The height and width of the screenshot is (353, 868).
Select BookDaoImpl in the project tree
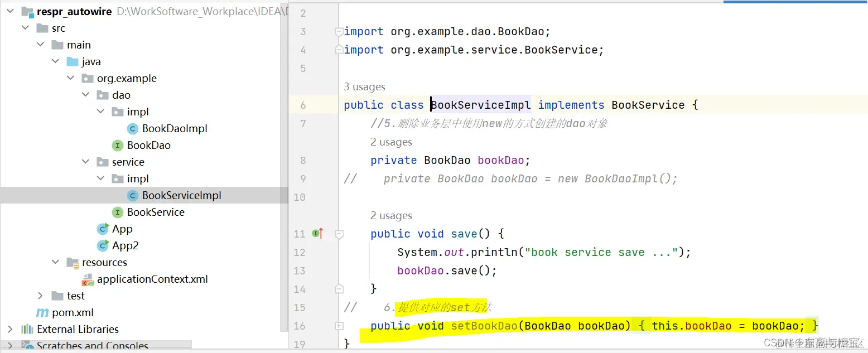tap(175, 128)
